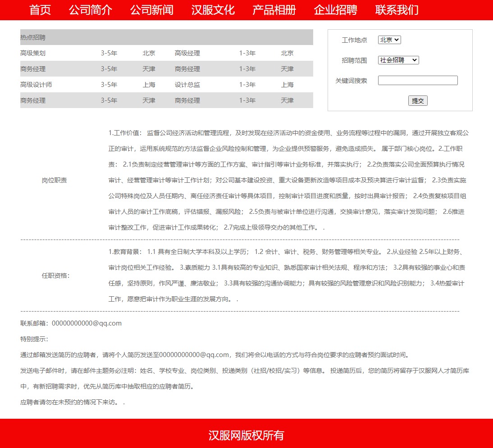This screenshot has height=448, width=493.
Task: Focus the 关键词搜索 text field
Action: [418, 81]
